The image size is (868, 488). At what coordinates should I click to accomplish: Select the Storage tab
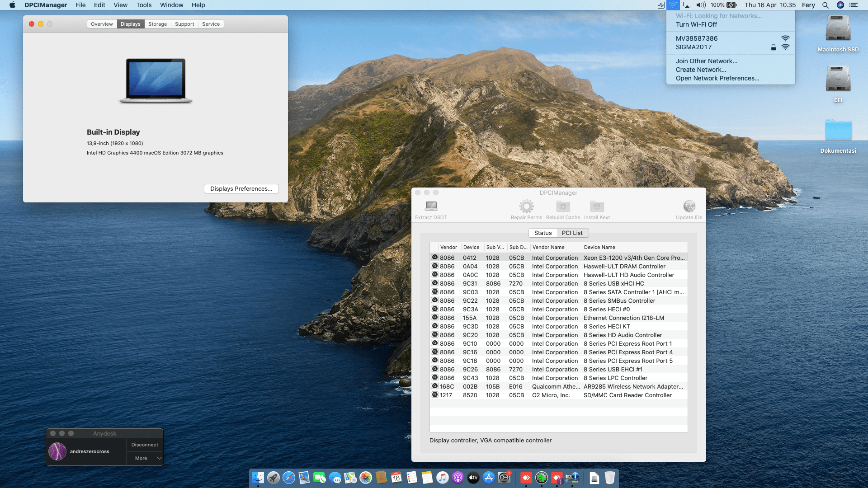click(157, 24)
